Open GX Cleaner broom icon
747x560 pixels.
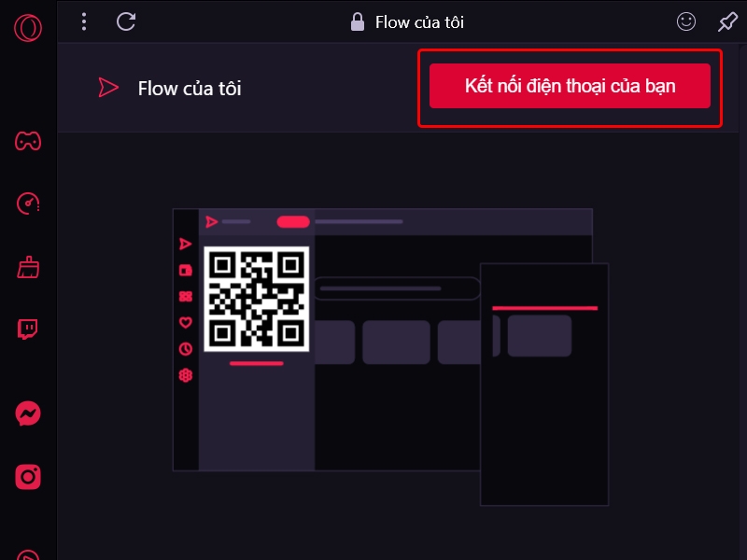[x=28, y=267]
